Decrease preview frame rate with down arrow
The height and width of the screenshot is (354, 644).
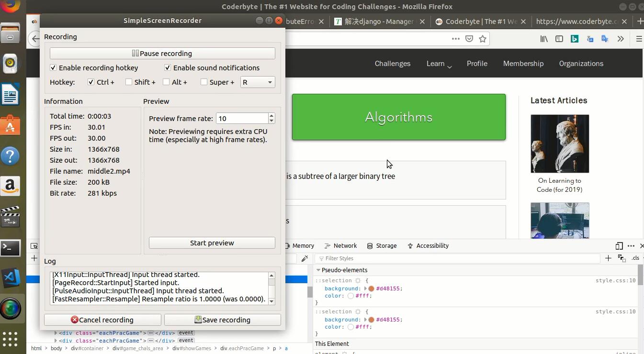click(271, 121)
